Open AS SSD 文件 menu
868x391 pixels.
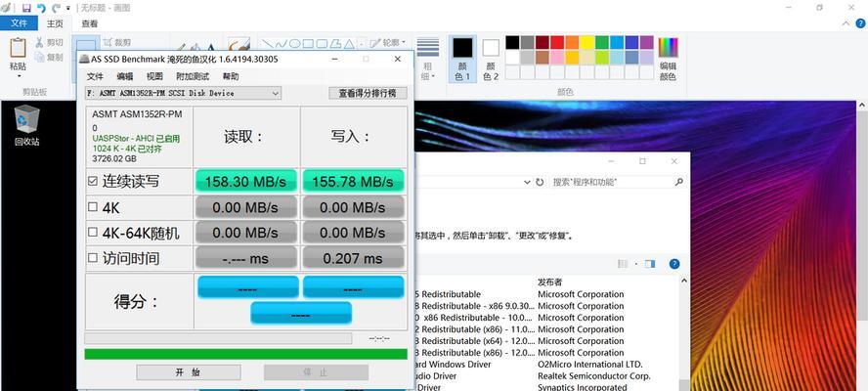click(x=95, y=76)
